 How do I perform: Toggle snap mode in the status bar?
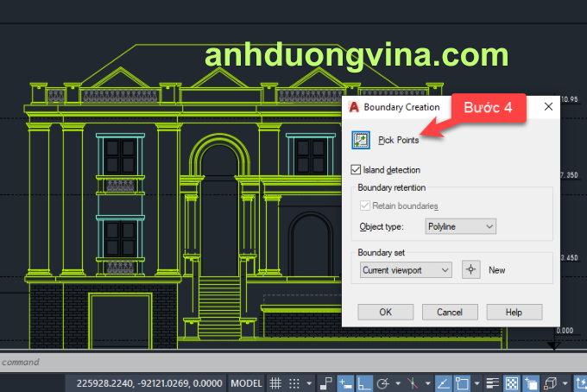click(x=294, y=383)
